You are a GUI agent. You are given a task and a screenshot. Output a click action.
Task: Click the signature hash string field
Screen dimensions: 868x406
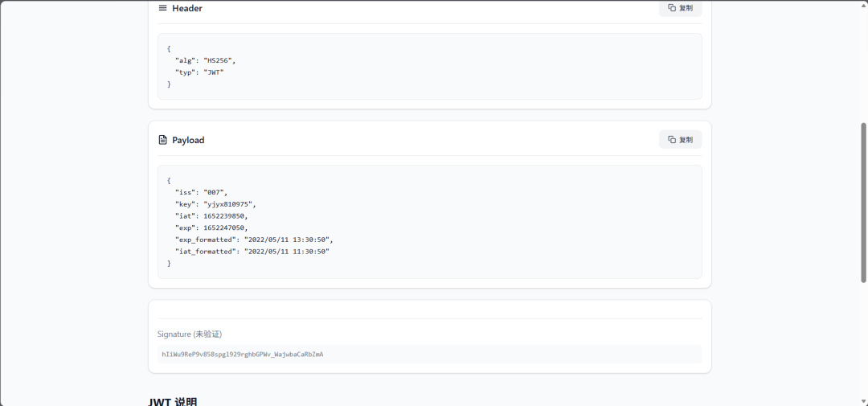point(429,354)
